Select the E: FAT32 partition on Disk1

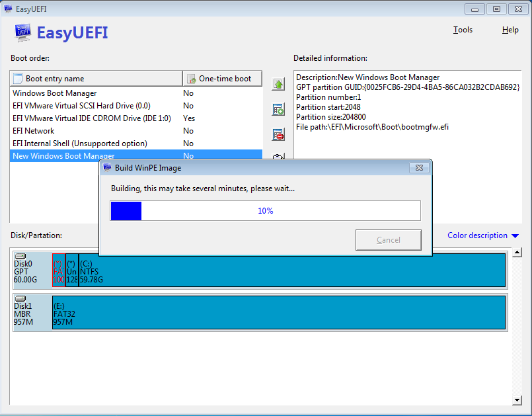[279, 312]
